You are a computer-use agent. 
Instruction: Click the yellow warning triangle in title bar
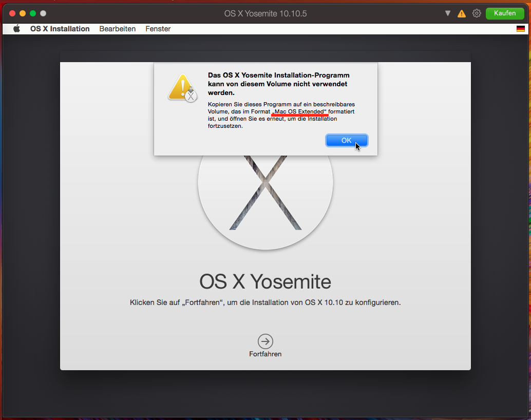pos(462,13)
